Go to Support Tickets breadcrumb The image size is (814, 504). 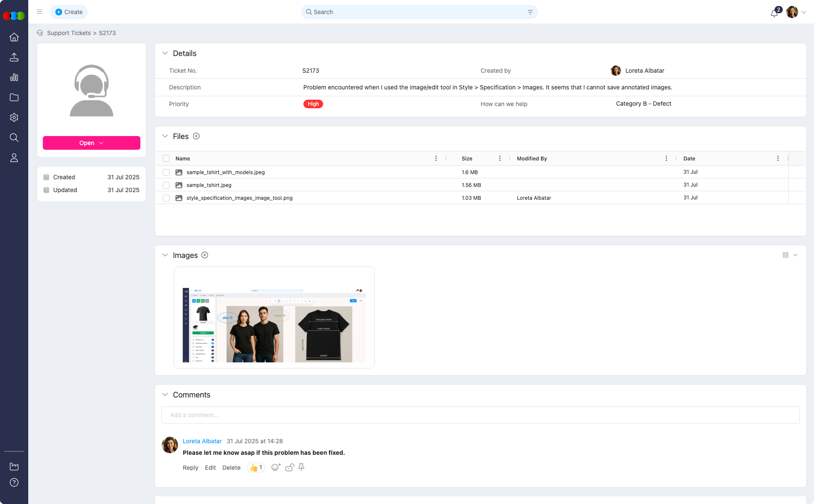[x=69, y=33]
